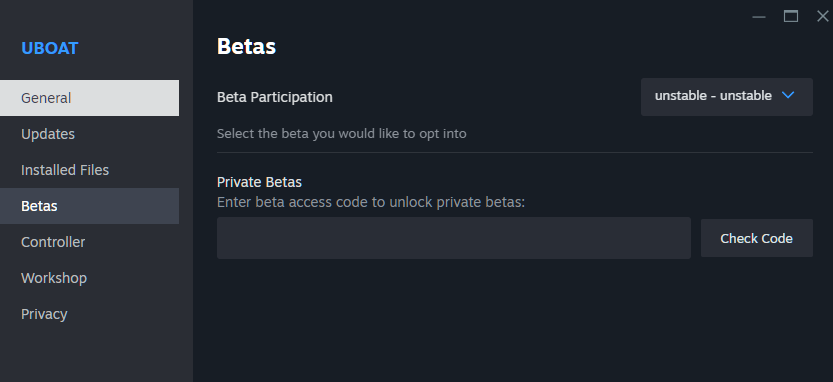
Task: Click the UBOAT game title
Action: (x=49, y=48)
